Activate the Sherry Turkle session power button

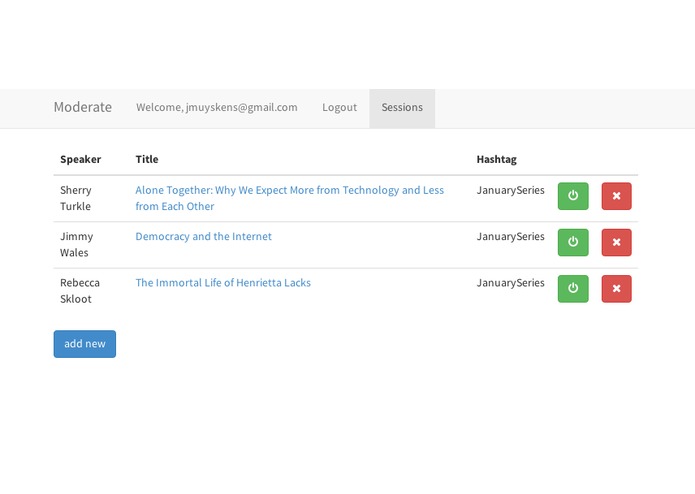point(573,196)
